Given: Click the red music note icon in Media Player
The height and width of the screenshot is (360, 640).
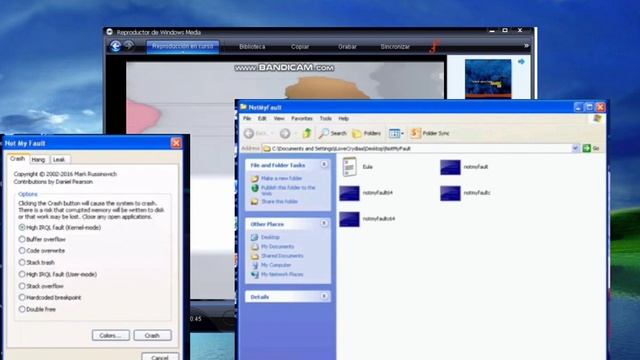Looking at the screenshot, I should tap(435, 46).
